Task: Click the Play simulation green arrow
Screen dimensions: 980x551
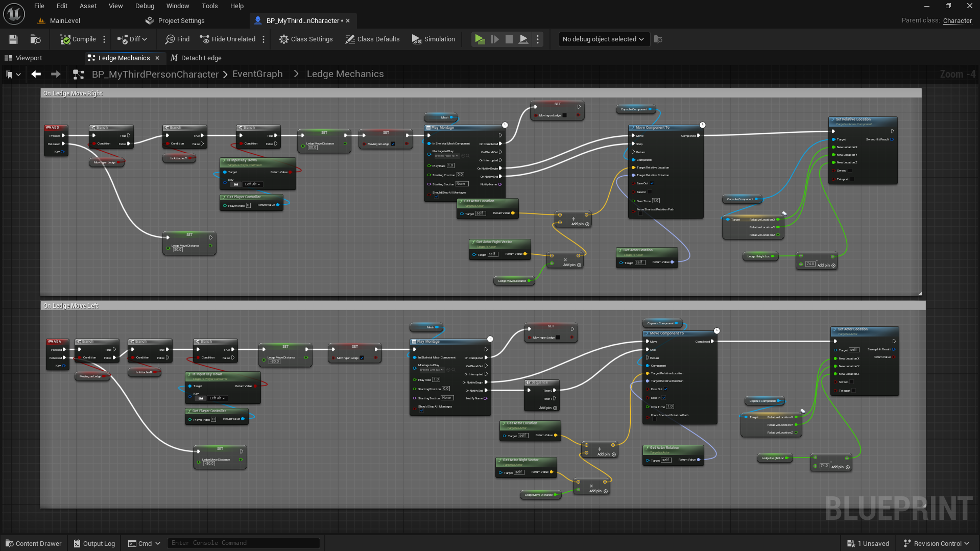Action: point(479,39)
